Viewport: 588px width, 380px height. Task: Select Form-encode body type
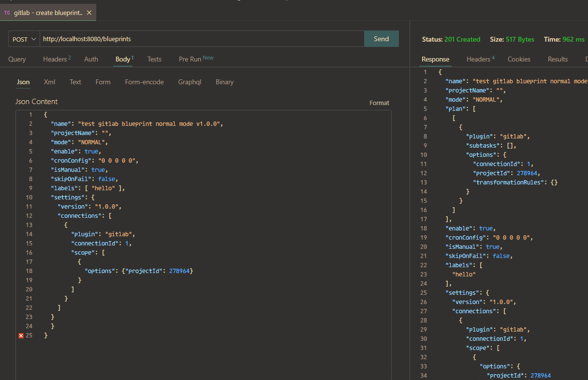click(144, 82)
